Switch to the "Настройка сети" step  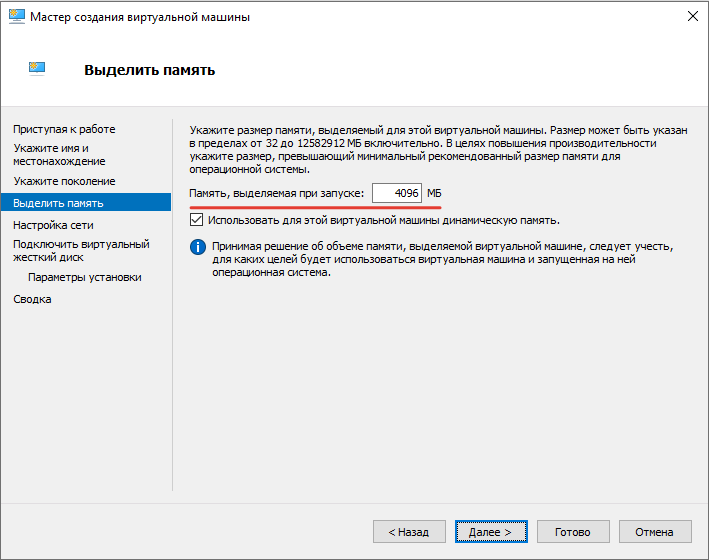53,225
